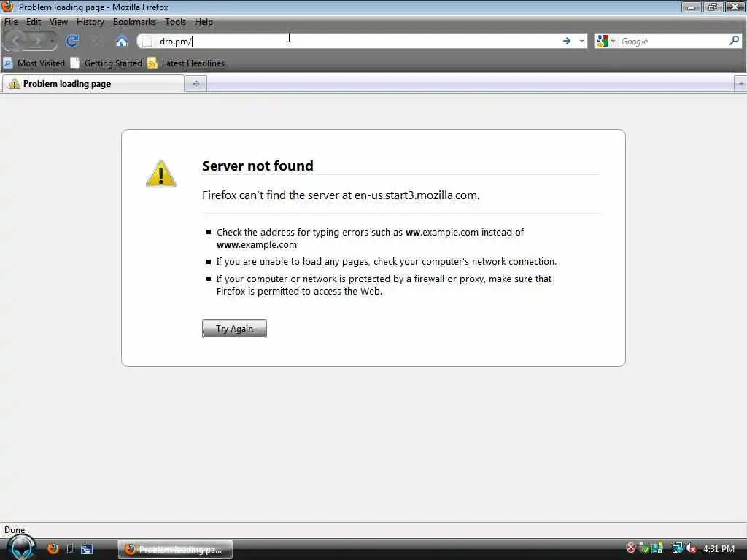Go to the Home page icon
This screenshot has height=560, width=747.
point(122,42)
